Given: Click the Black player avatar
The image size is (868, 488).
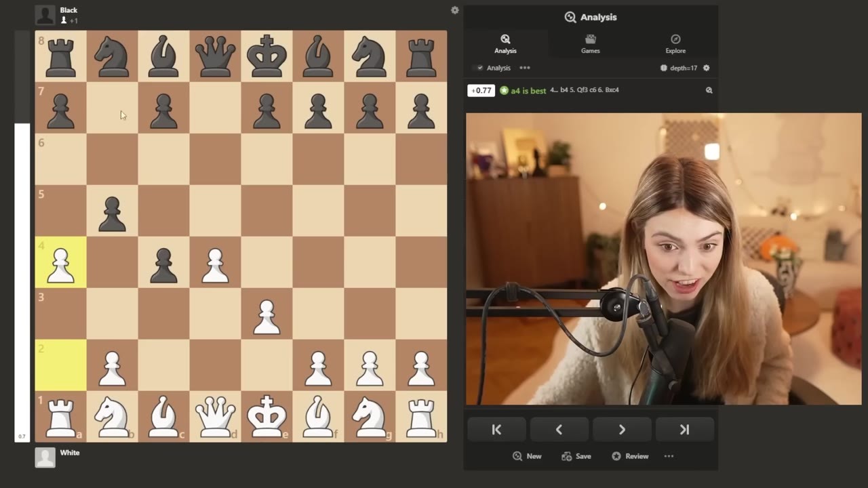Looking at the screenshot, I should point(45,15).
